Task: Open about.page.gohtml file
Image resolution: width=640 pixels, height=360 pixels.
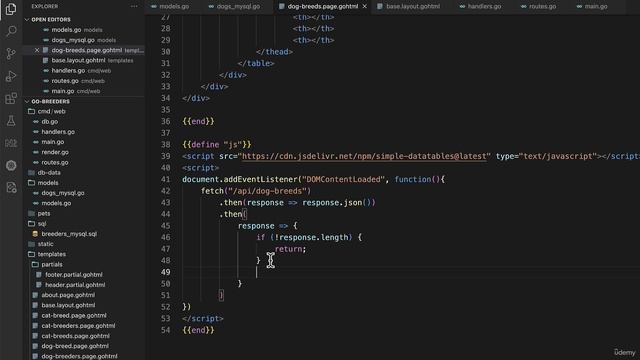Action: click(68, 295)
